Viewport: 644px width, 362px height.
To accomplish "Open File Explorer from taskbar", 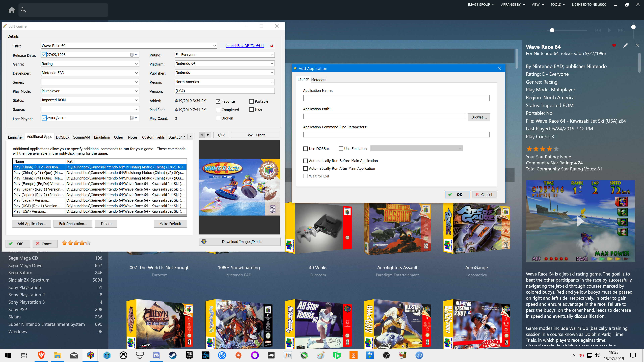I will coord(58,355).
